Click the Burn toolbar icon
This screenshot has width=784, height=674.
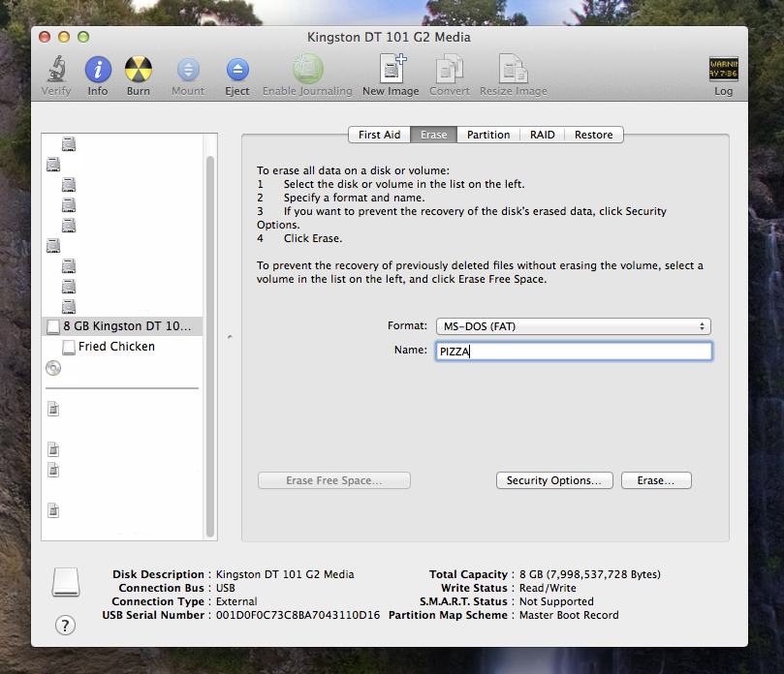pos(138,69)
